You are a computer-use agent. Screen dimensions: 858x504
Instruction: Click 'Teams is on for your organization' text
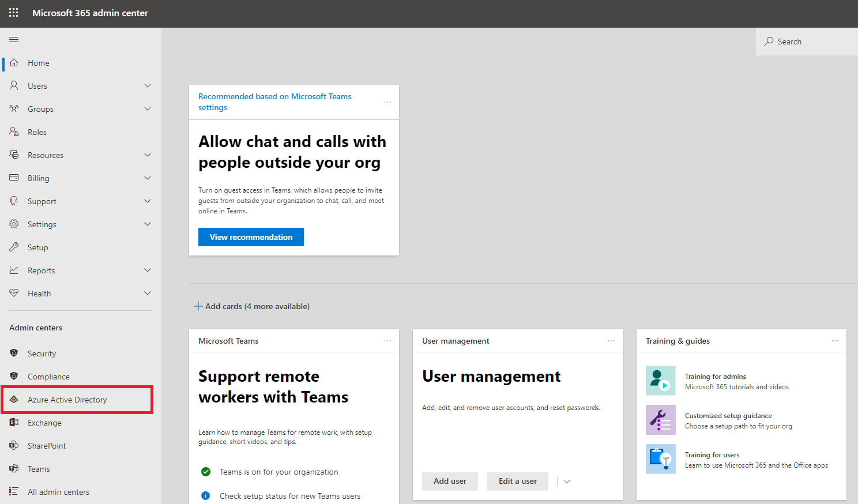[x=279, y=472]
